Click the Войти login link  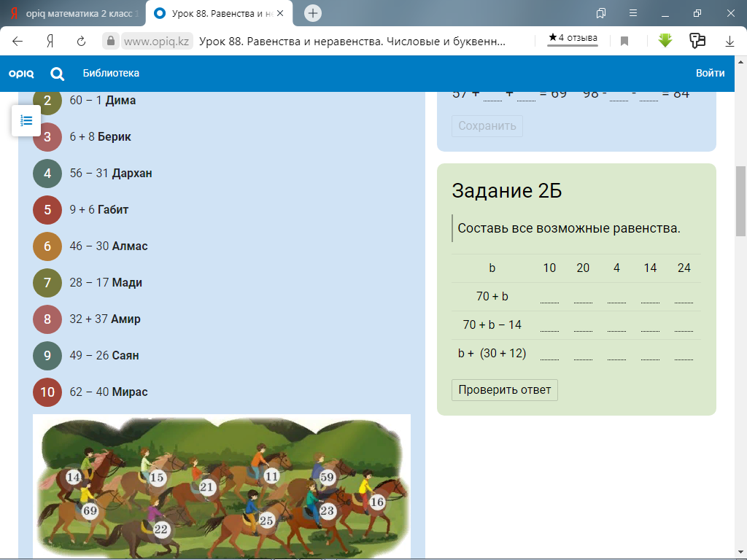pyautogui.click(x=710, y=73)
